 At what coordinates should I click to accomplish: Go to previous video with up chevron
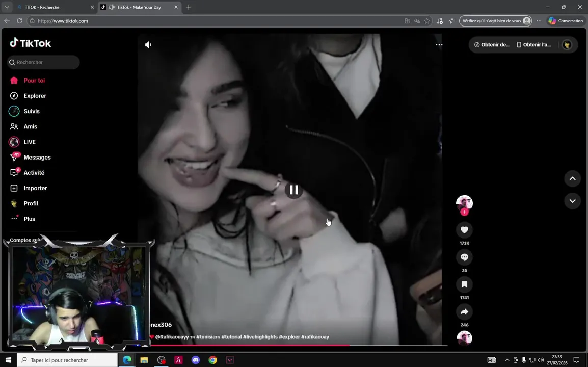[572, 178]
